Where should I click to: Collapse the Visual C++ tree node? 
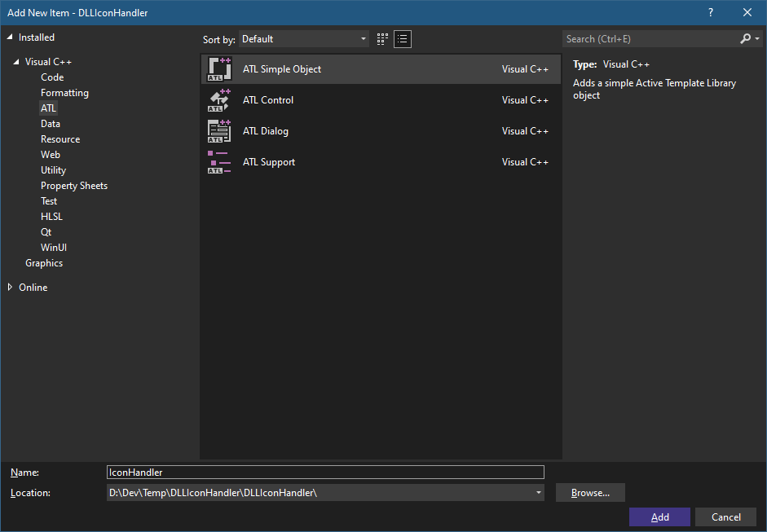16,62
